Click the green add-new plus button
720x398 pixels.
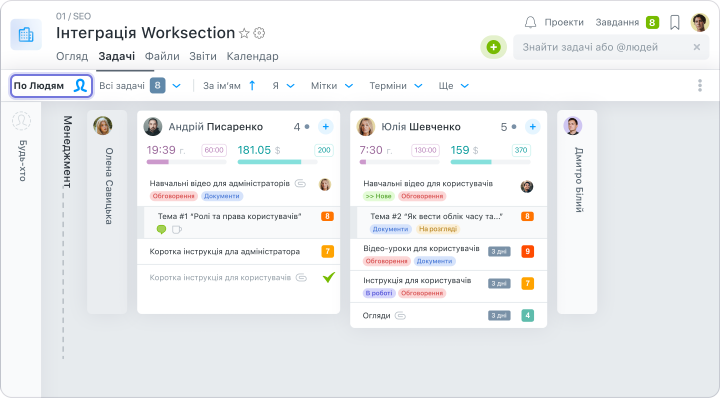coord(494,47)
